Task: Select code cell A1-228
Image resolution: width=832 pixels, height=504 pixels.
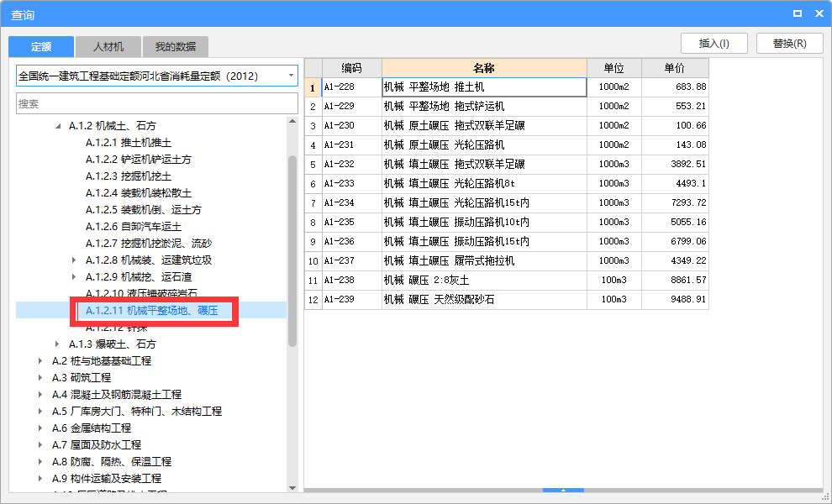Action: (x=352, y=87)
